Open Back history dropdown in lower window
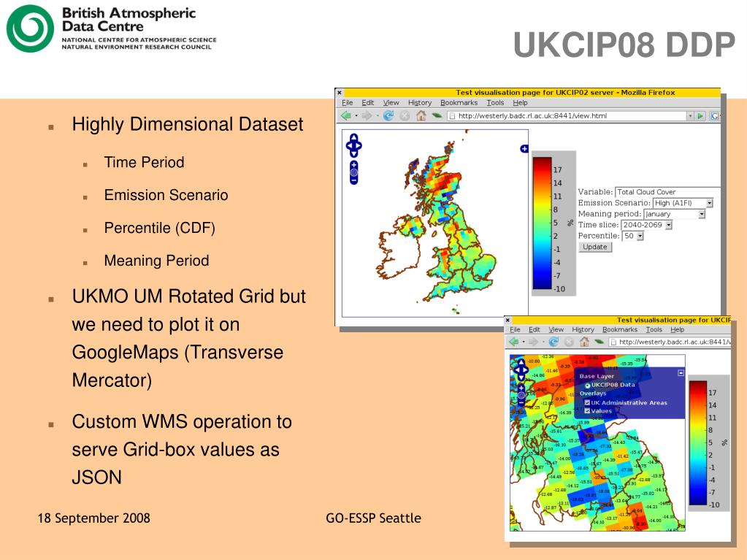 coord(524,342)
